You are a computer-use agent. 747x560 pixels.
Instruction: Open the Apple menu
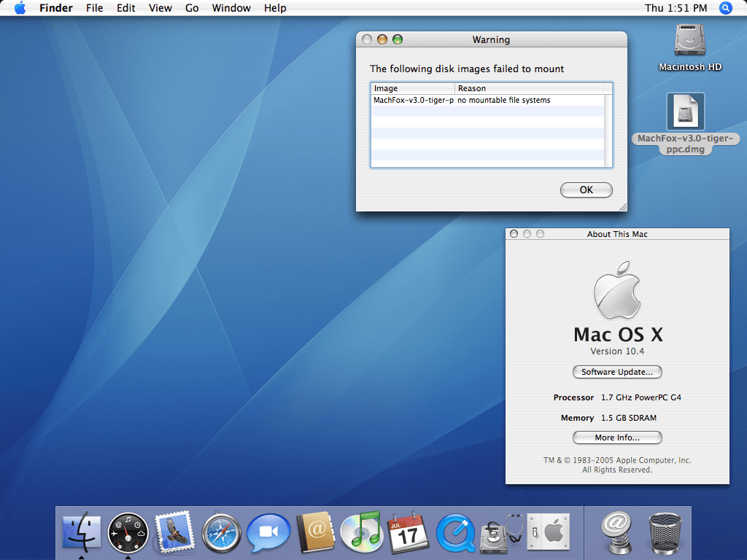[20, 8]
